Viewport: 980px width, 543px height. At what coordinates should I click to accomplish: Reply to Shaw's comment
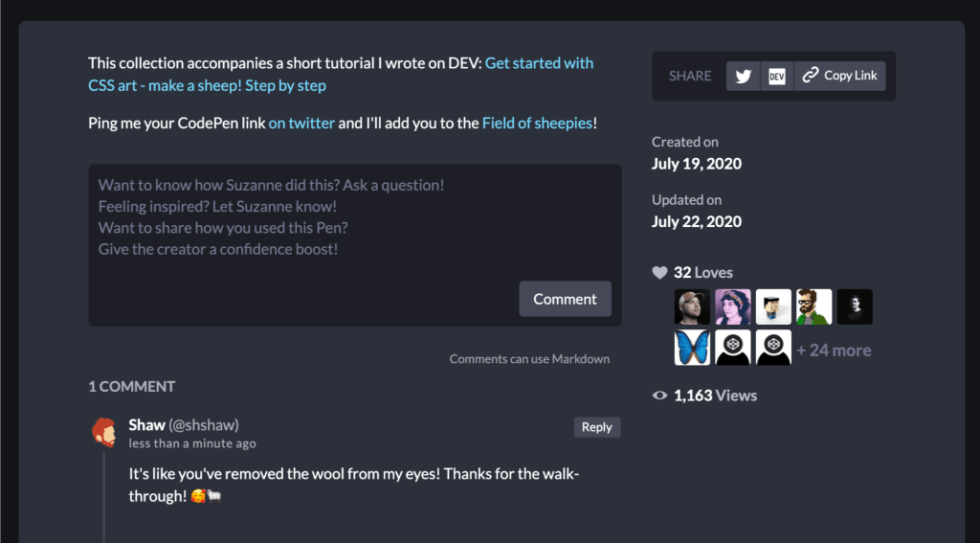tap(597, 427)
